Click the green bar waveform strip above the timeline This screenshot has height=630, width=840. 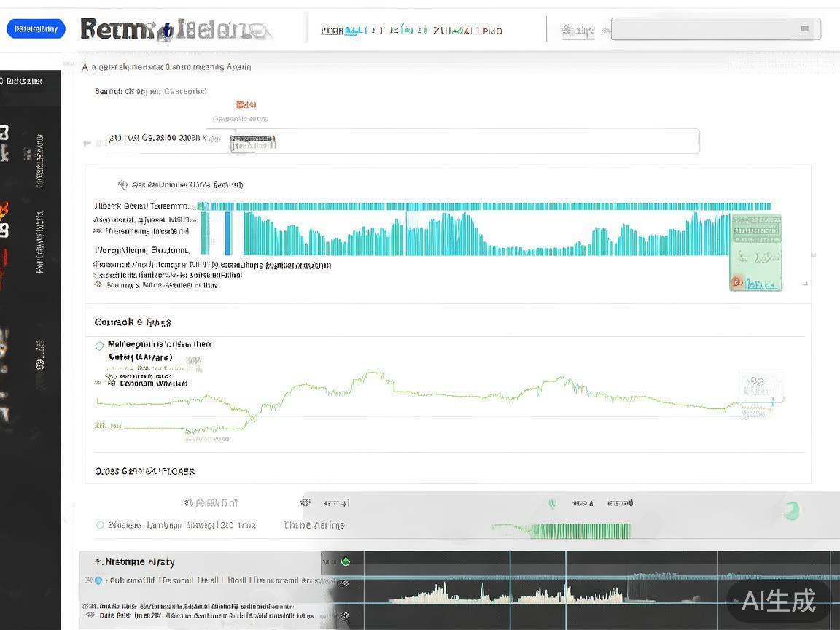tap(561, 531)
